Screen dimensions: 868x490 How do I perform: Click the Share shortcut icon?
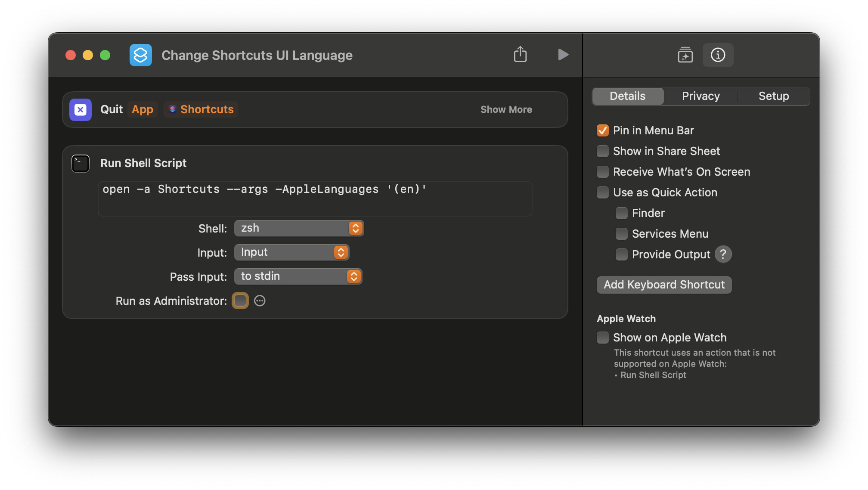520,55
